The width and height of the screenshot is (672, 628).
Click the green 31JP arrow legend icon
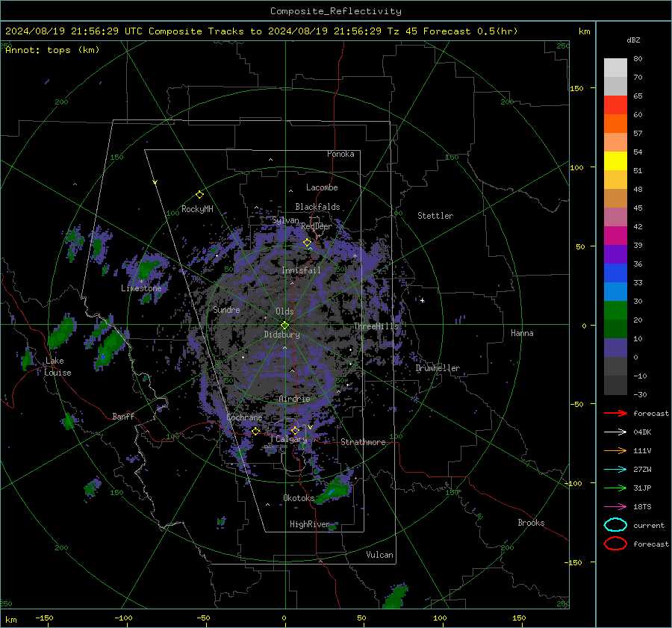coord(615,488)
